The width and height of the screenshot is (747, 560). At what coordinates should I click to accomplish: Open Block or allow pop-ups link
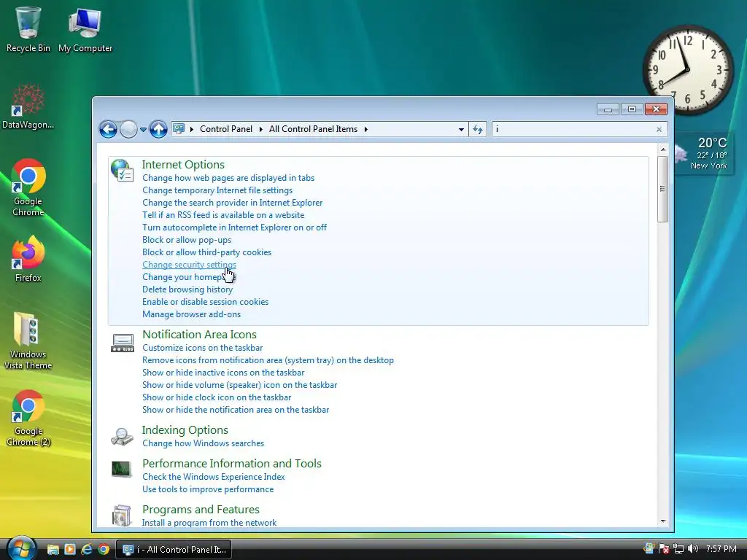pyautogui.click(x=187, y=240)
